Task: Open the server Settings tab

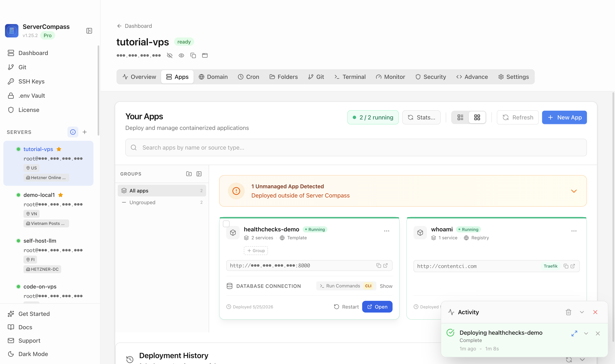Action: point(514,77)
